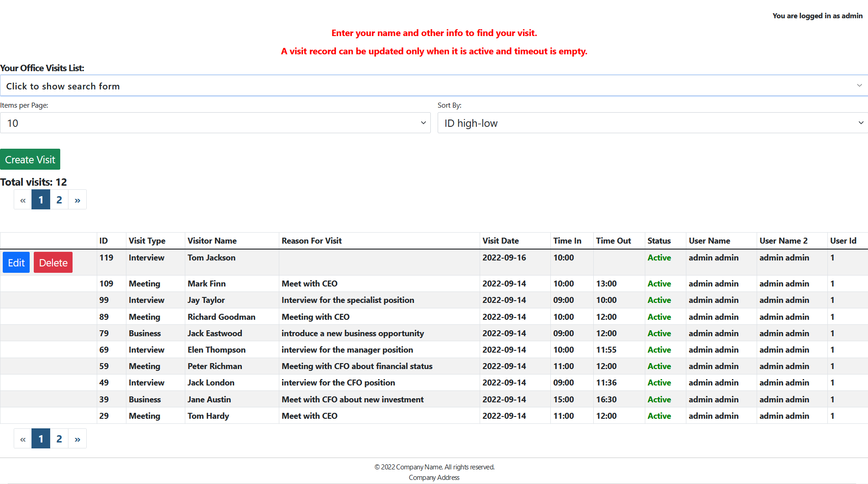
Task: Select visitor name Mark Finn
Action: tap(206, 284)
